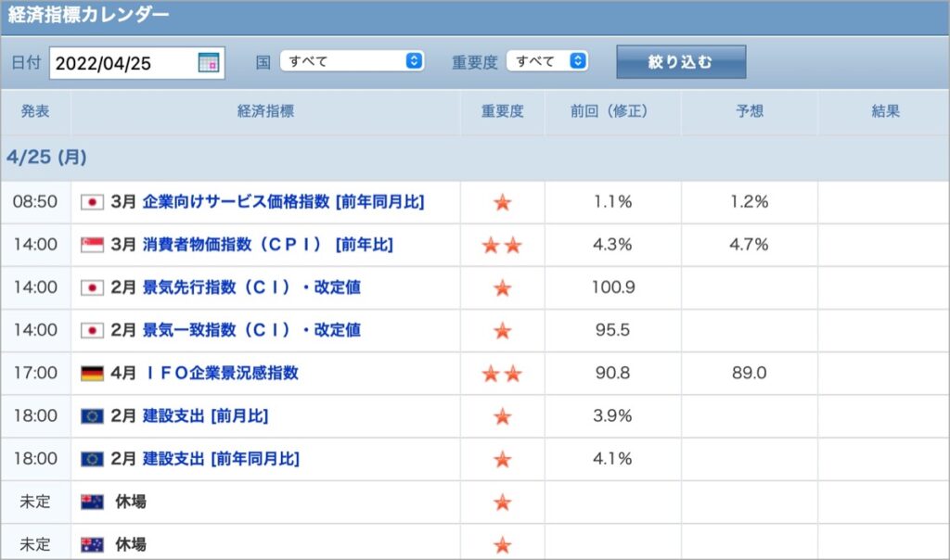
Task: Open 景気先行指数（CI）・改定値 link
Action: pos(251,287)
